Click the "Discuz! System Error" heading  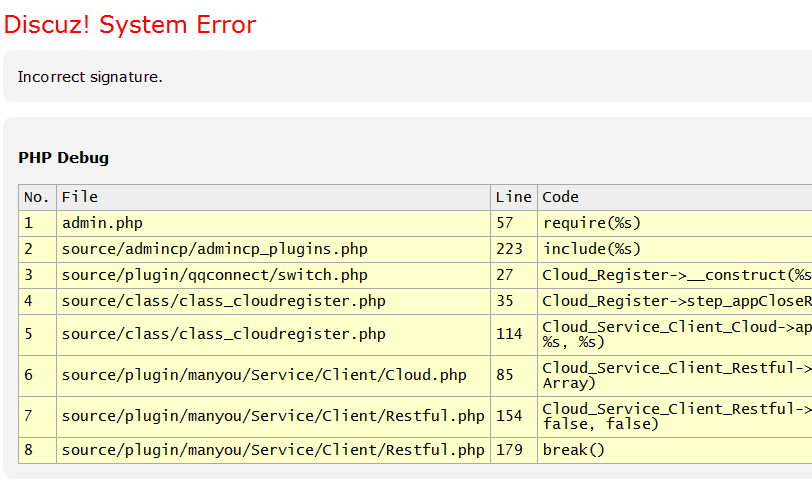pyautogui.click(x=130, y=25)
